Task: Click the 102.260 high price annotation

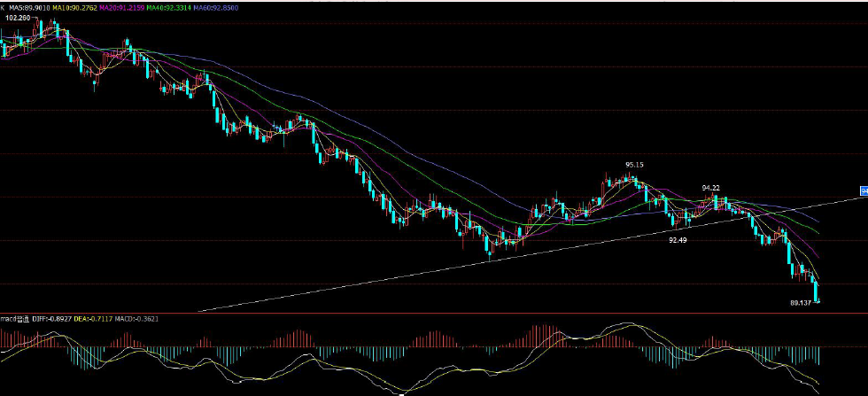Action: point(17,18)
